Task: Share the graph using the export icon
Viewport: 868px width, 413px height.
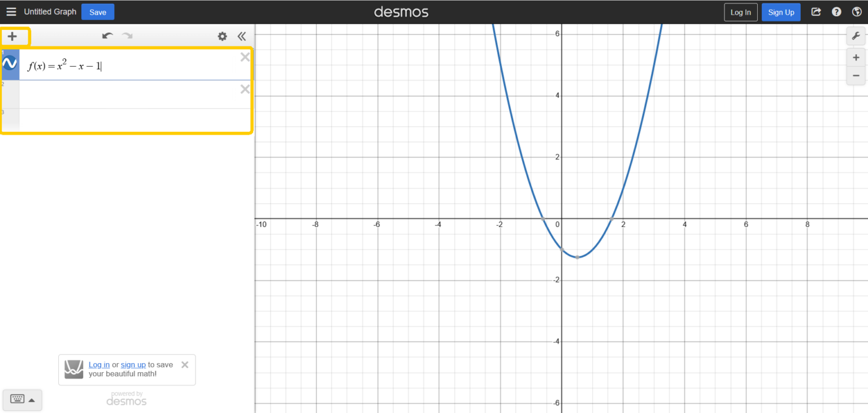Action: click(x=816, y=11)
